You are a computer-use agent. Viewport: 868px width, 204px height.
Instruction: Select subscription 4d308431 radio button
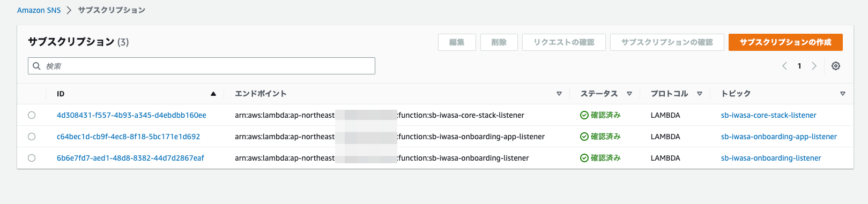[32, 115]
